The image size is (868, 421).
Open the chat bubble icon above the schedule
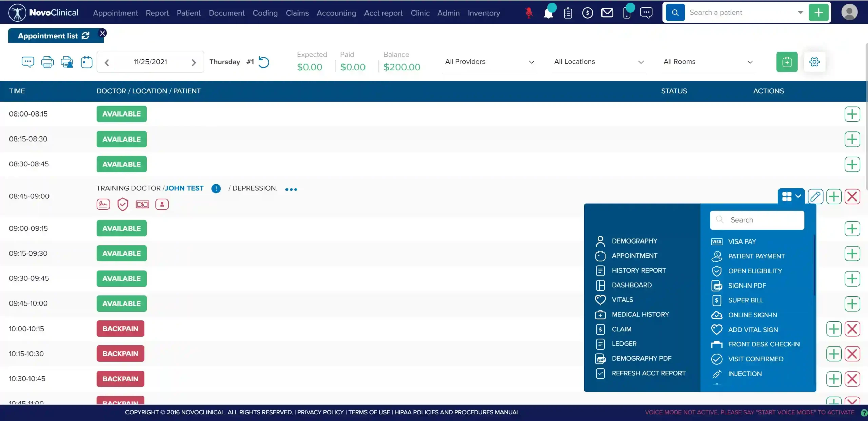pos(27,62)
